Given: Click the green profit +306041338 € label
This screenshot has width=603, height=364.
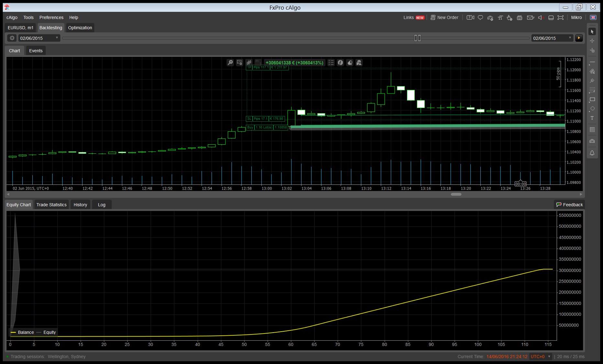Looking at the screenshot, I should point(294,63).
